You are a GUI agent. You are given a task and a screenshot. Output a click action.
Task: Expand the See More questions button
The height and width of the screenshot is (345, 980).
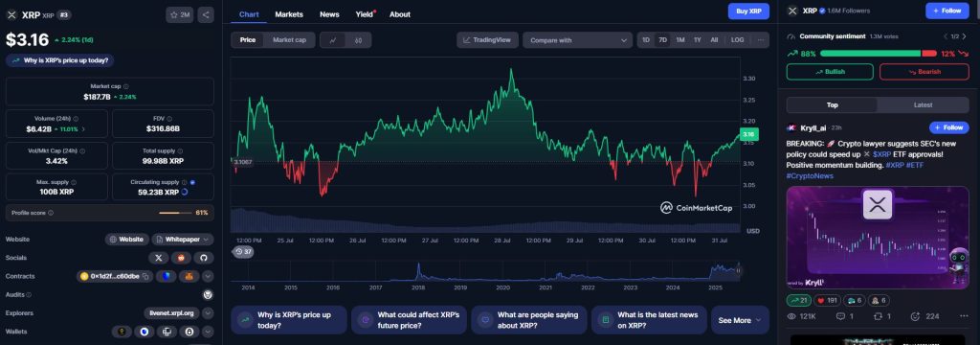tap(740, 320)
